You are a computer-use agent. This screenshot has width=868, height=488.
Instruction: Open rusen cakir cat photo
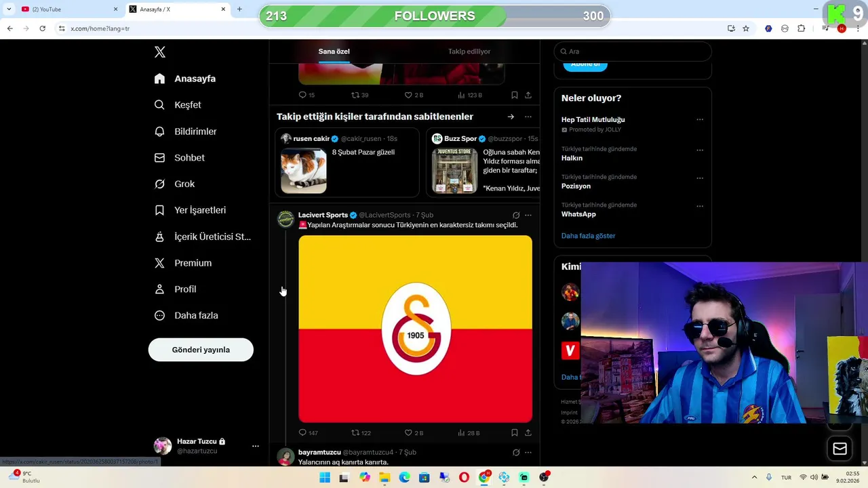click(x=304, y=171)
